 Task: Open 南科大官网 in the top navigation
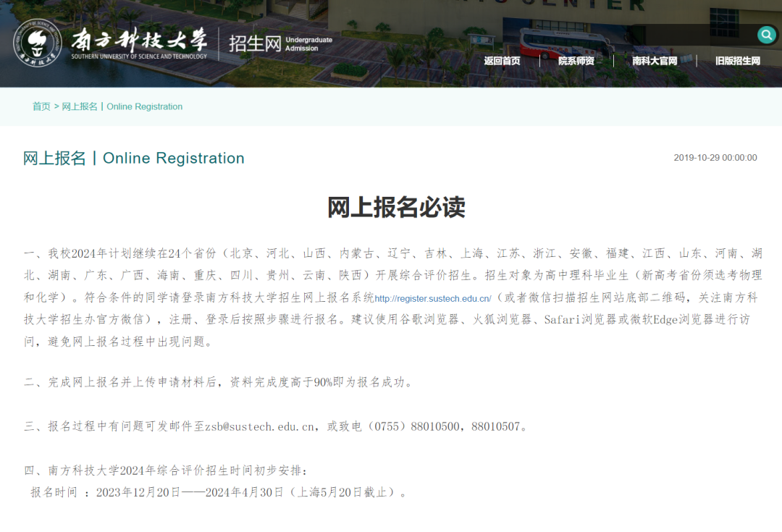[x=655, y=61]
